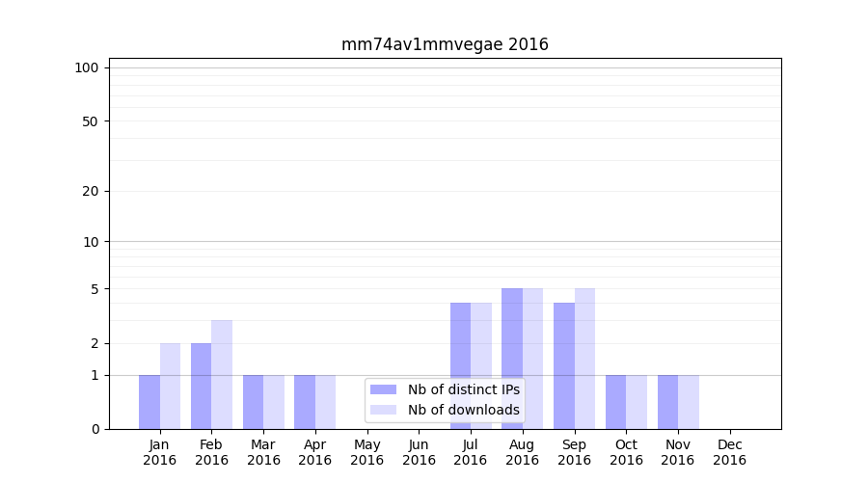The width and height of the screenshot is (868, 482).
Task: Click the chart title mm74av1mmvegae 2016
Action: coord(445,44)
